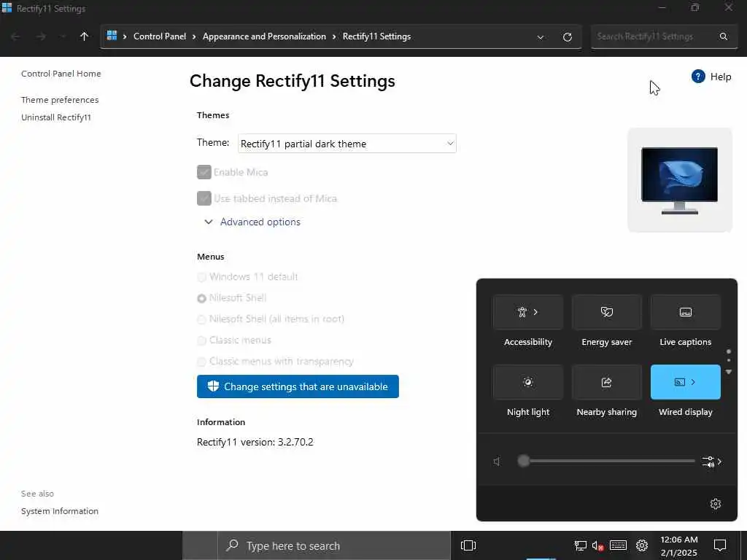This screenshot has height=560, width=747.
Task: Click Change settings that are unavailable button
Action: click(298, 386)
